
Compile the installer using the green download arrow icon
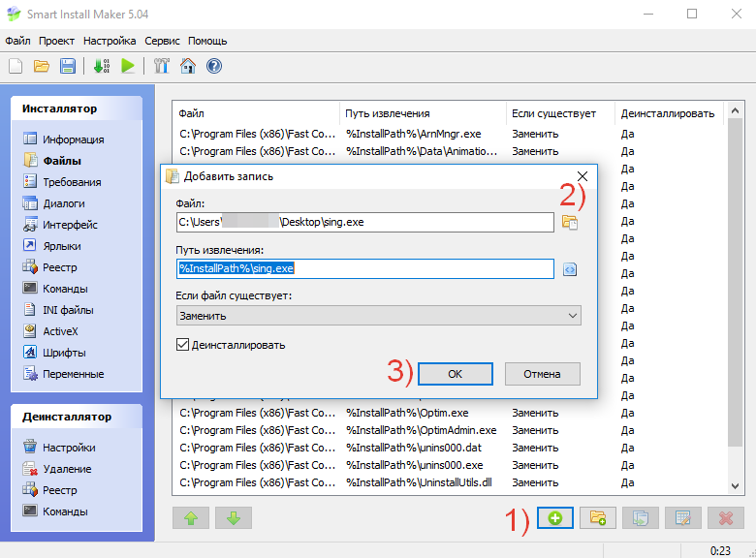(x=101, y=66)
